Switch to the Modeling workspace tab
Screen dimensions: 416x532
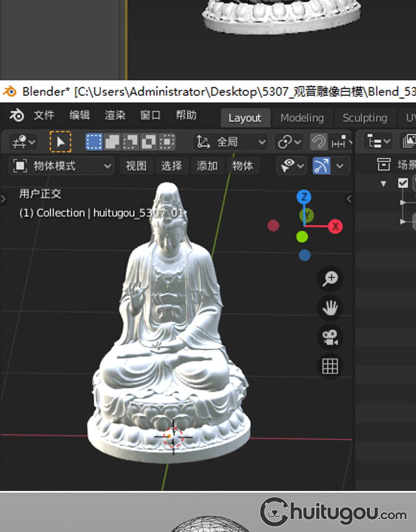pos(302,118)
